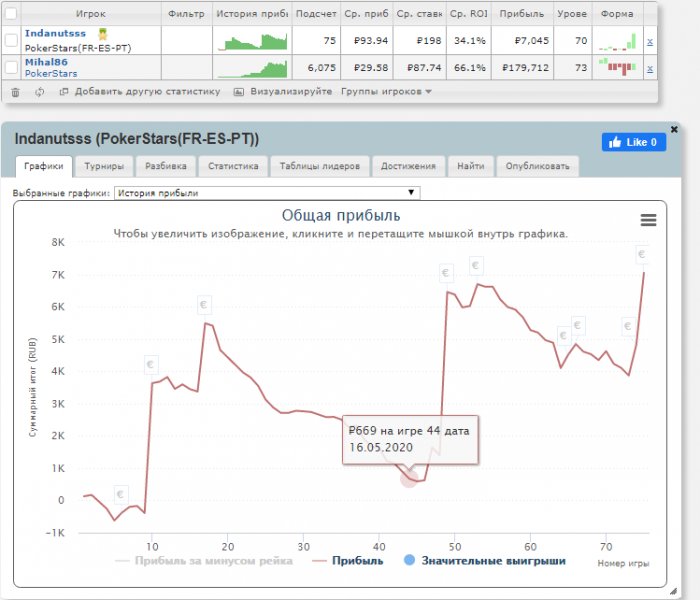The width and height of the screenshot is (700, 600).
Task: Expand the 'Группы игроков' dropdown
Action: point(386,92)
